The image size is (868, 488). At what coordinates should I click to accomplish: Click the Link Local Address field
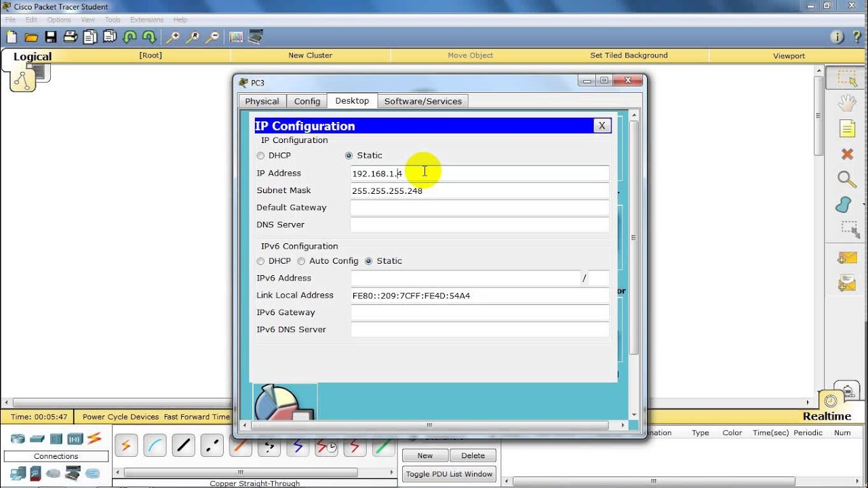tap(480, 296)
